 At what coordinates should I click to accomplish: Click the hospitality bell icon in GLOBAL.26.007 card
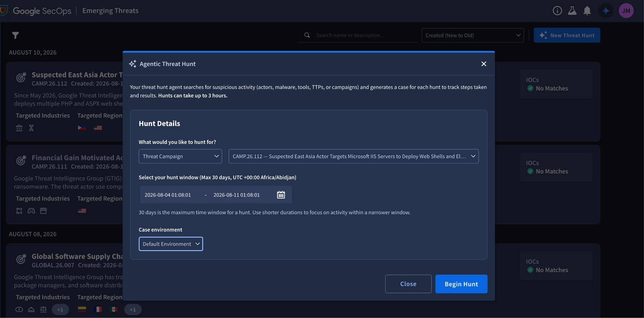[x=31, y=310]
